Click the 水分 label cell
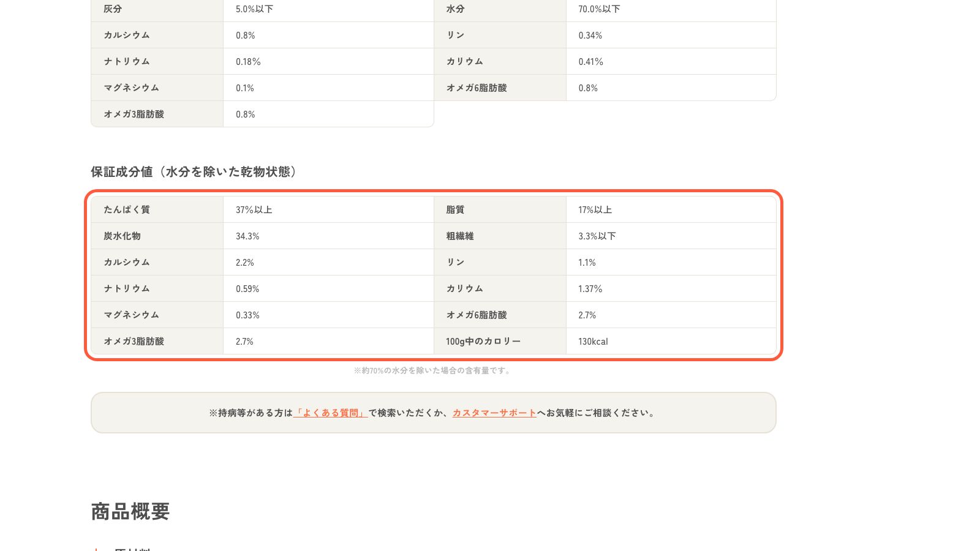This screenshot has height=551, width=980. [x=500, y=9]
